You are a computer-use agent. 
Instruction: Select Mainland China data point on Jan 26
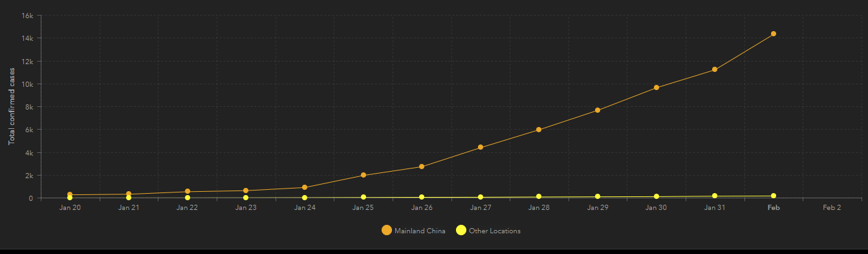coord(422,167)
